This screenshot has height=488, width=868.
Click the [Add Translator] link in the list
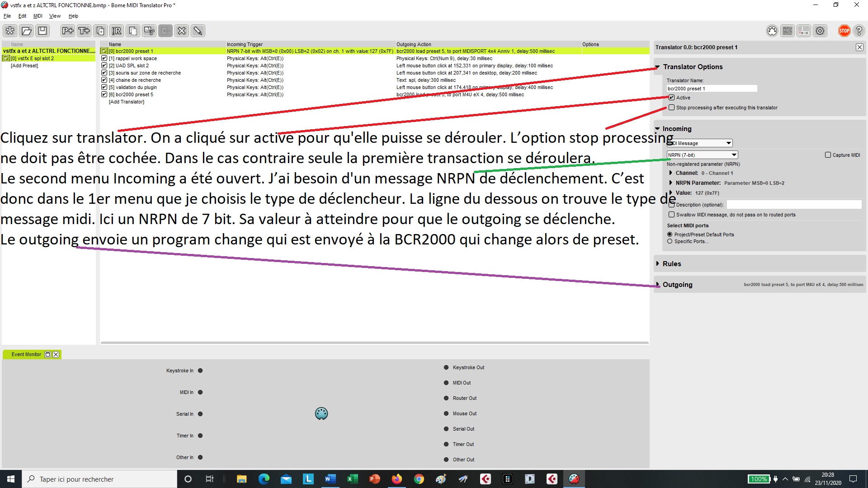[x=127, y=102]
